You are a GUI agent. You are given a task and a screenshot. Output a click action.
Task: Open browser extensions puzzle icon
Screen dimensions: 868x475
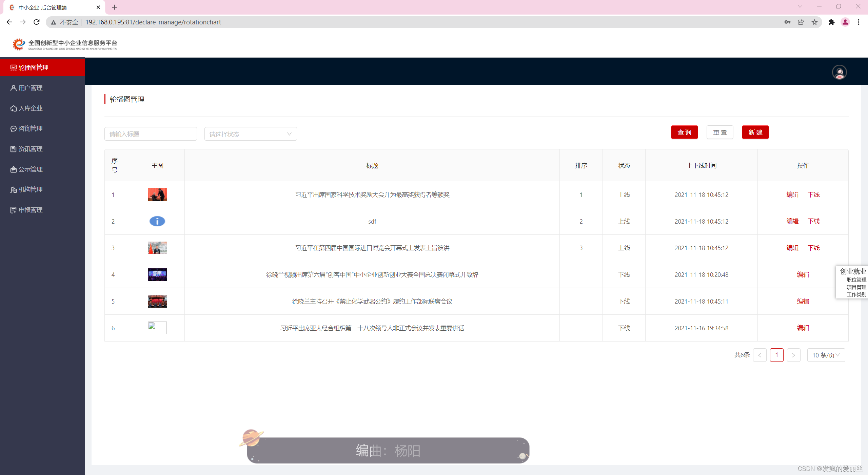coord(831,22)
